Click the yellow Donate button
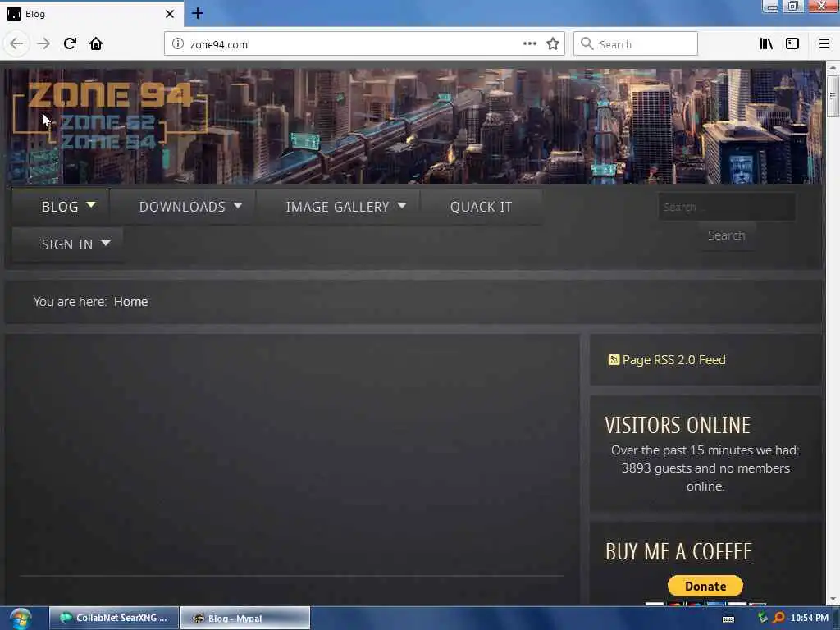The image size is (840, 630). (705, 586)
